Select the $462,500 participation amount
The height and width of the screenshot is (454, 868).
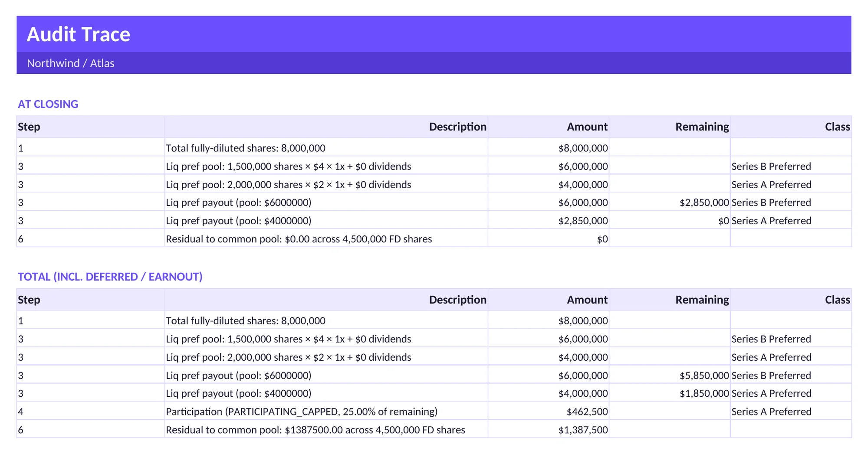[587, 412]
